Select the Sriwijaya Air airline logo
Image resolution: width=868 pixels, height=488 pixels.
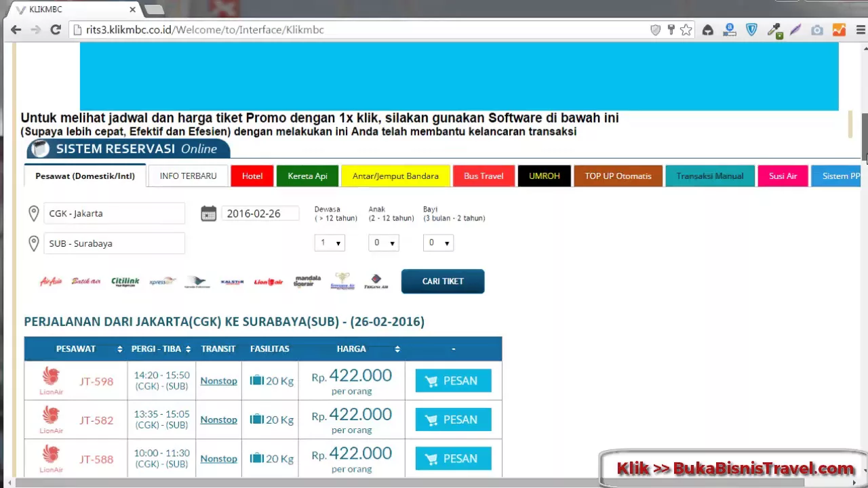(342, 281)
